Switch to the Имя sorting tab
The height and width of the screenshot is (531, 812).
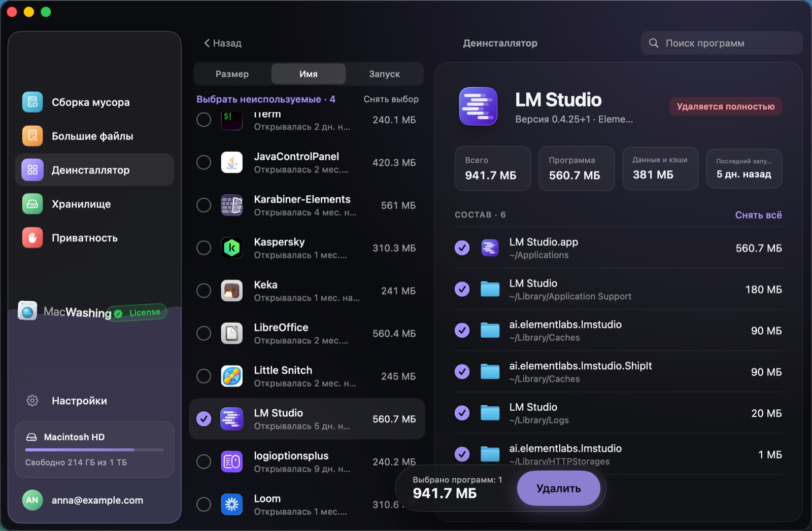point(309,74)
